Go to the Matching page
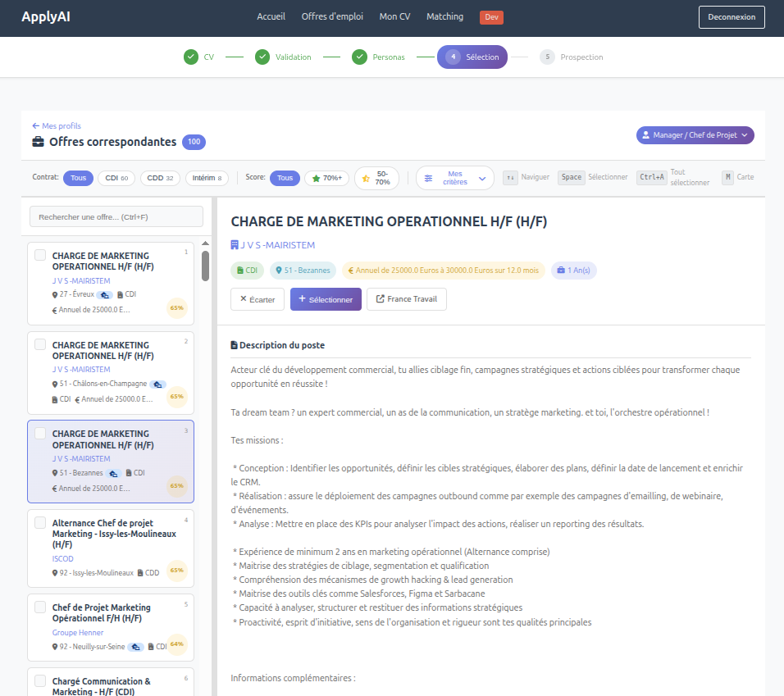The image size is (784, 696). (444, 16)
